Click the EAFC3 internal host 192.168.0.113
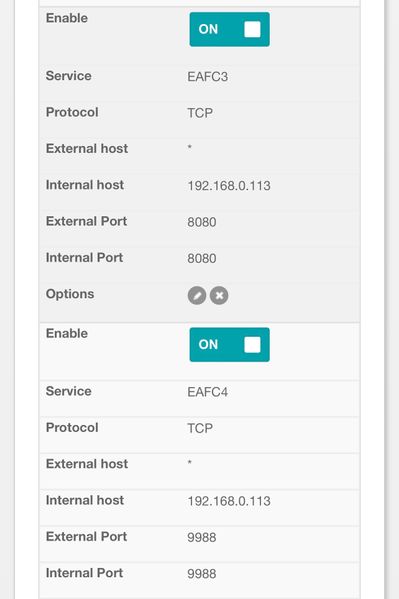 click(x=229, y=186)
